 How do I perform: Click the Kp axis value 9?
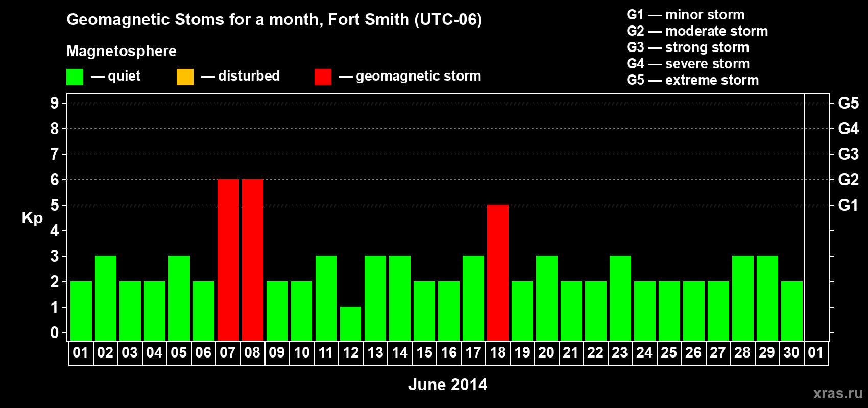point(55,103)
